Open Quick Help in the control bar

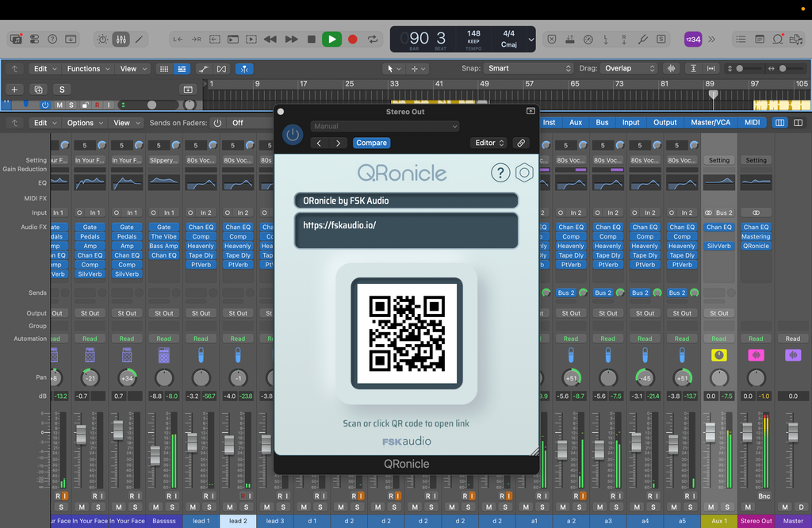click(52, 40)
